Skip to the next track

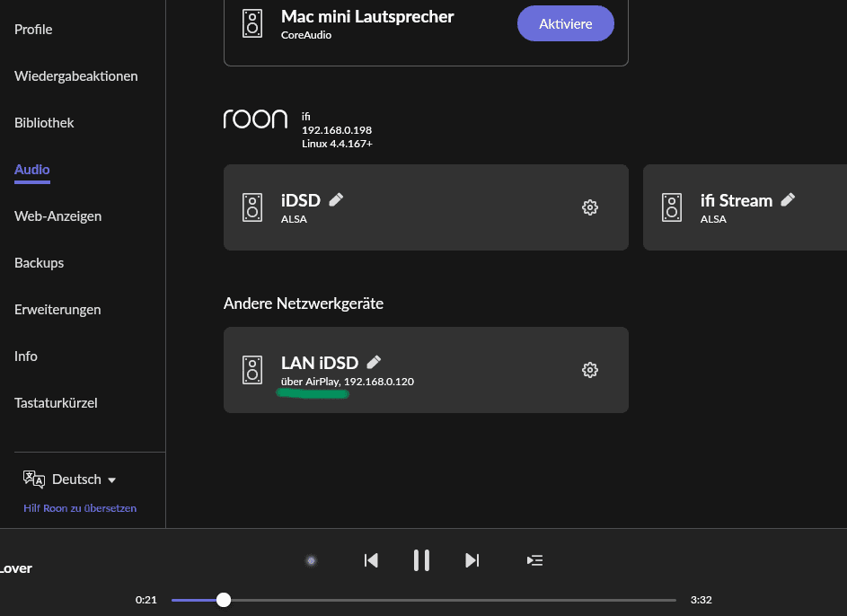tap(472, 560)
